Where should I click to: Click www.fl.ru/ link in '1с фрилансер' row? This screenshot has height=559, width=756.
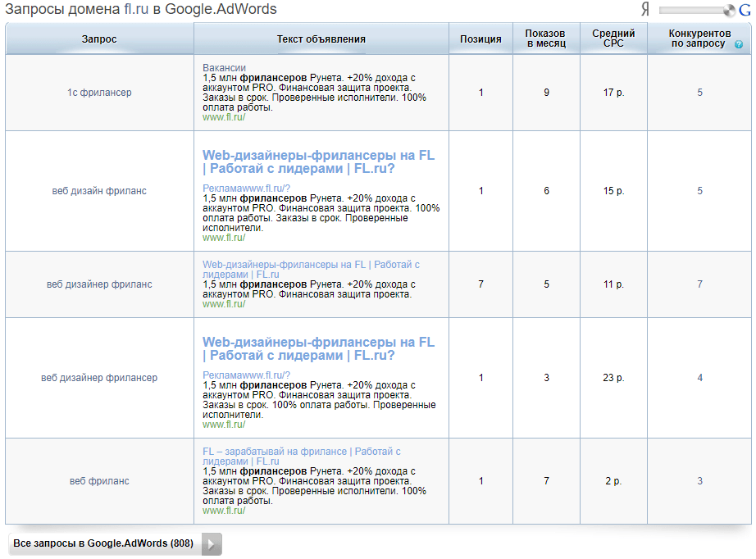point(224,117)
